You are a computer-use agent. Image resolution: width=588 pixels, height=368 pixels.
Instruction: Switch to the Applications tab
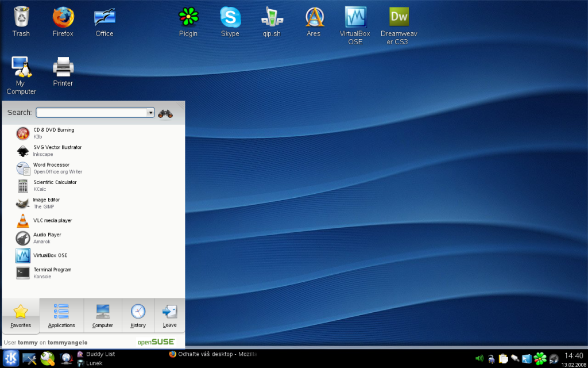click(61, 316)
